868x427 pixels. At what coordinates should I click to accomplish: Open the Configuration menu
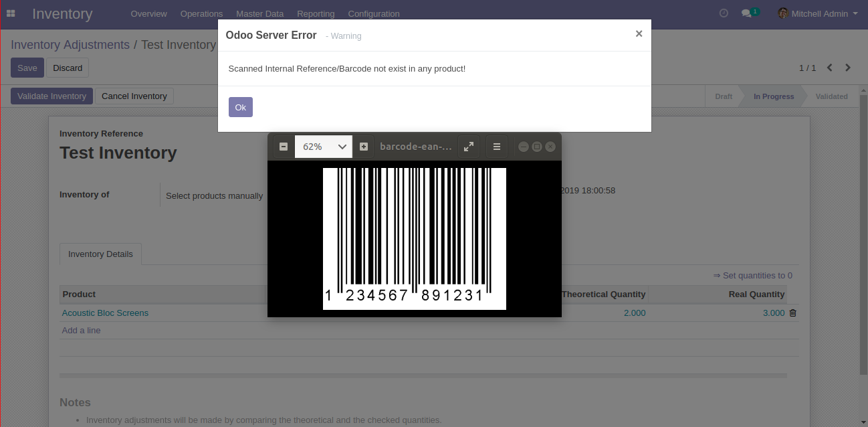coord(374,13)
